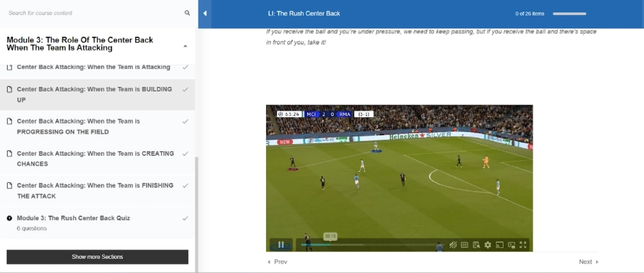Open the video transcript search icon
The width and height of the screenshot is (644, 273).
[x=476, y=245]
